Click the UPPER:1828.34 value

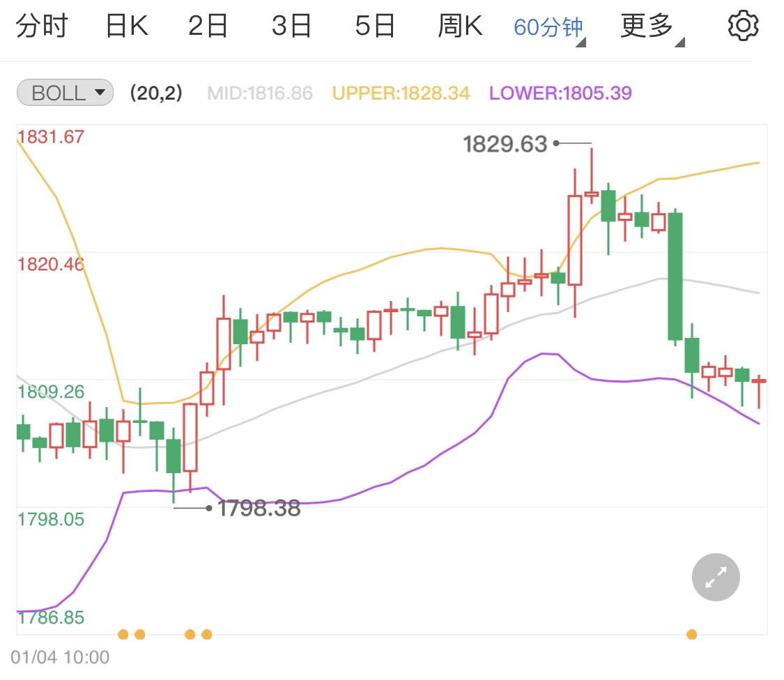click(x=401, y=93)
